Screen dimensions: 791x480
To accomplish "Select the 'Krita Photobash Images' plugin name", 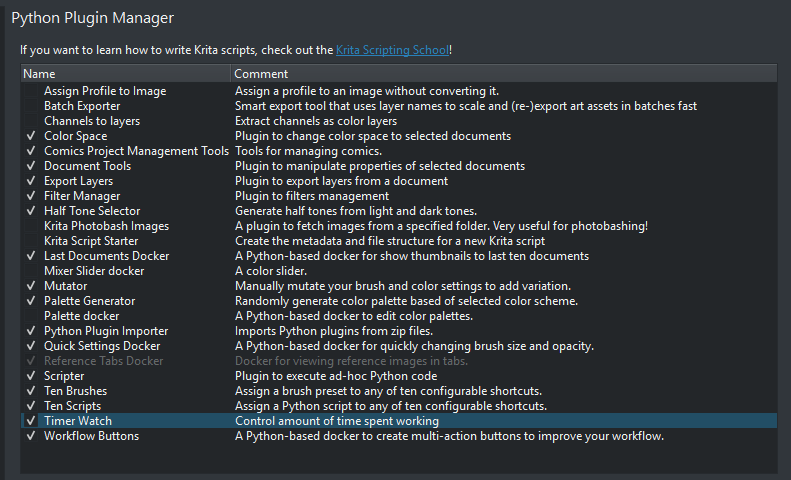I will [x=106, y=226].
